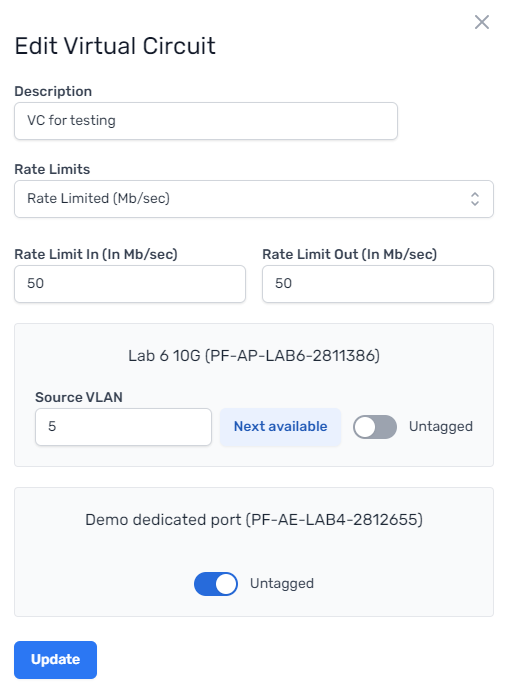Close the Edit Virtual Circuit dialog
Image resolution: width=506 pixels, height=689 pixels.
click(x=482, y=22)
